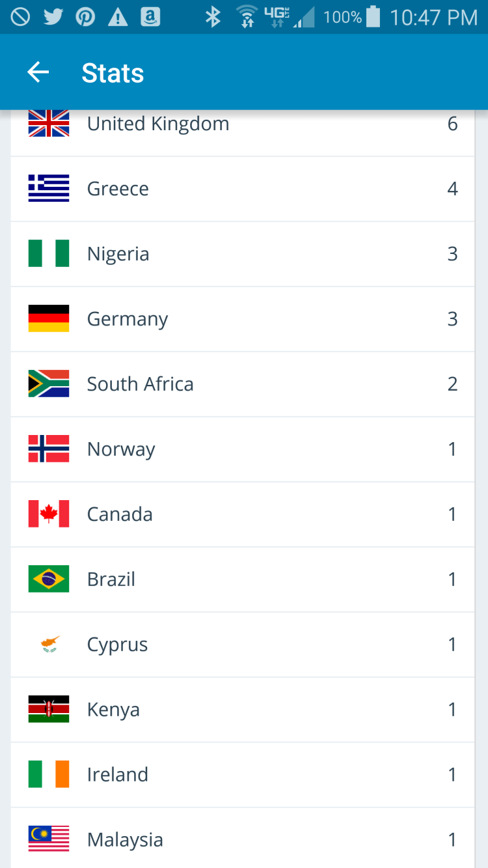Viewport: 488px width, 868px height.
Task: Tap the Kenya flag icon
Action: click(49, 709)
